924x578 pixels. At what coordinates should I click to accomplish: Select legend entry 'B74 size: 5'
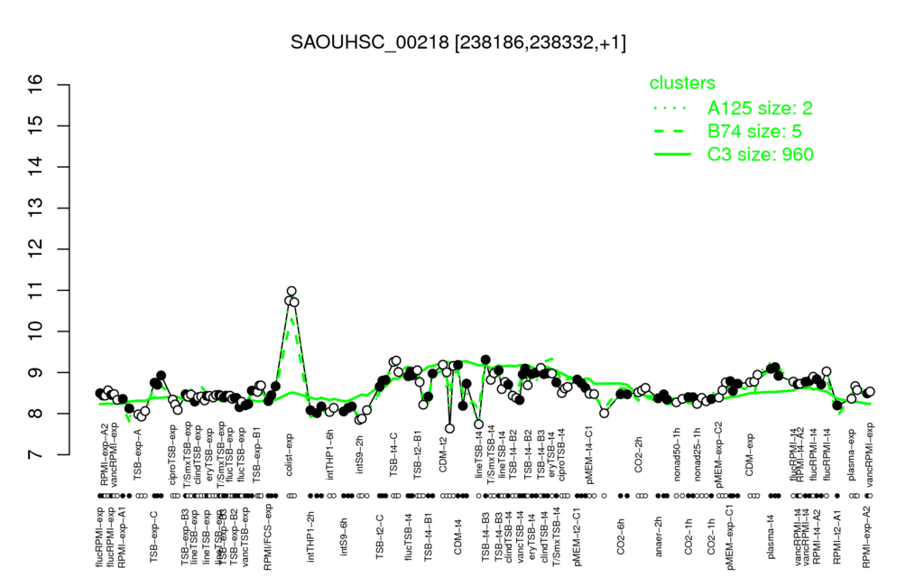[x=754, y=131]
